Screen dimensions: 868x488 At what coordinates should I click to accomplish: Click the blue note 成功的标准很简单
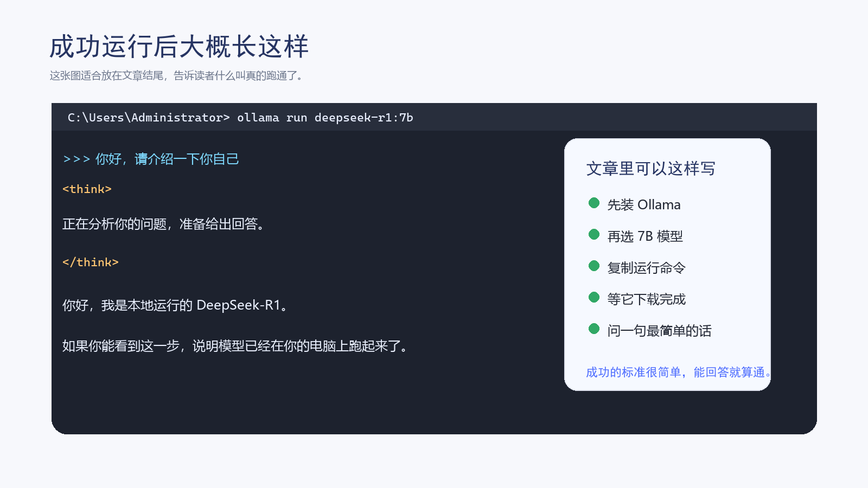[634, 373]
